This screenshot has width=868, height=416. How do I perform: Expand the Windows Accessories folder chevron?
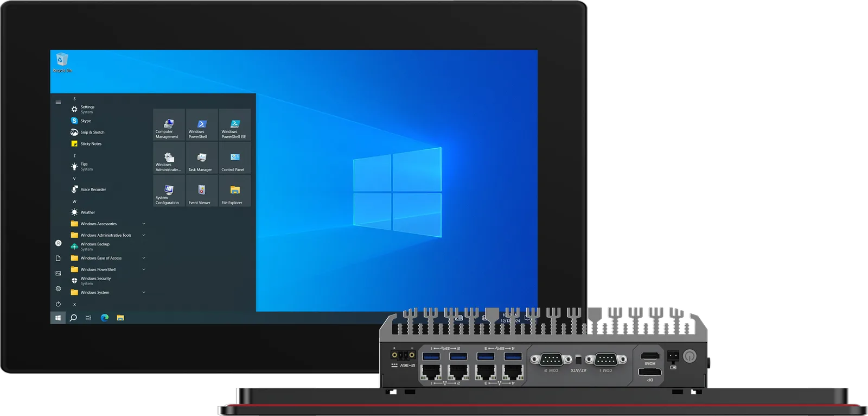pos(144,224)
